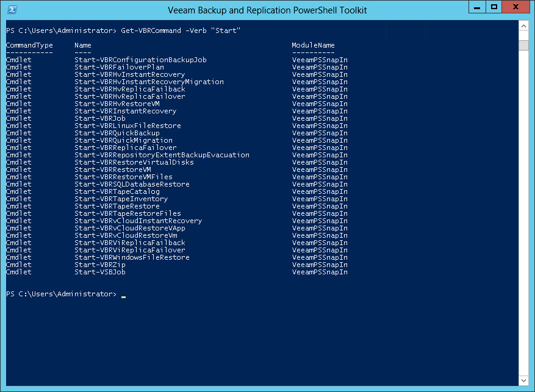Viewport: 535px width, 392px height.
Task: Click Cmdlet in Start-VSBJob row
Action: 19,272
